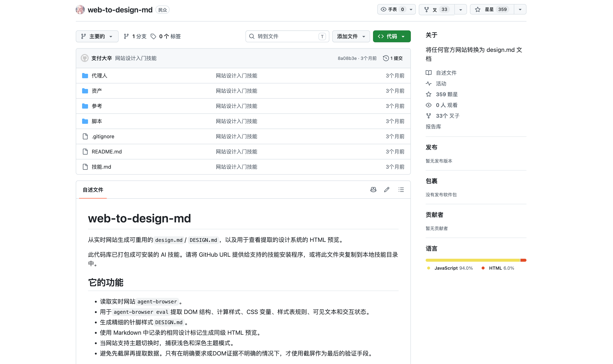Click the commit author avatar 支付大辛

click(85, 58)
